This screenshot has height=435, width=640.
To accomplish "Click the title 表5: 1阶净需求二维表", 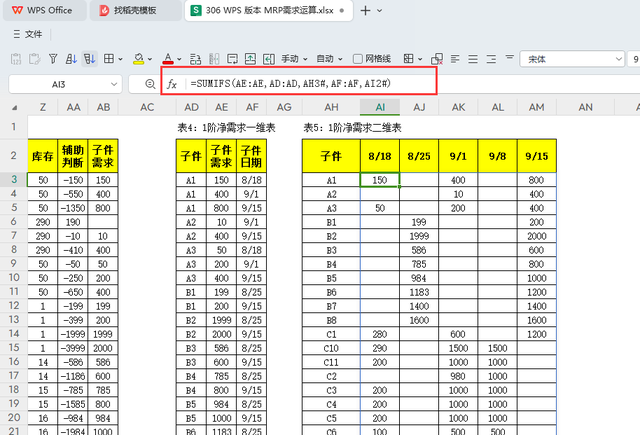I will pos(352,128).
